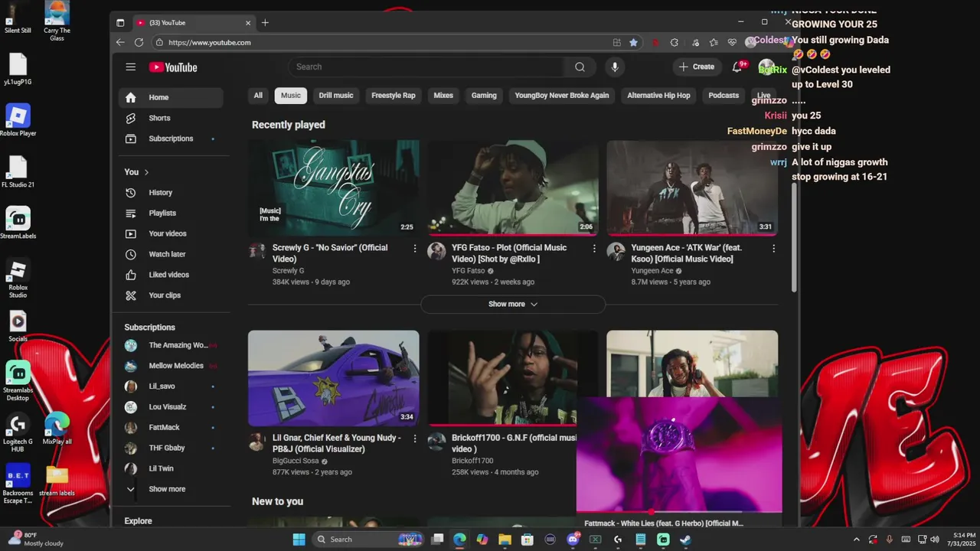The height and width of the screenshot is (551, 980).
Task: Open The Amazing Wo... subscription channel
Action: pos(170,345)
